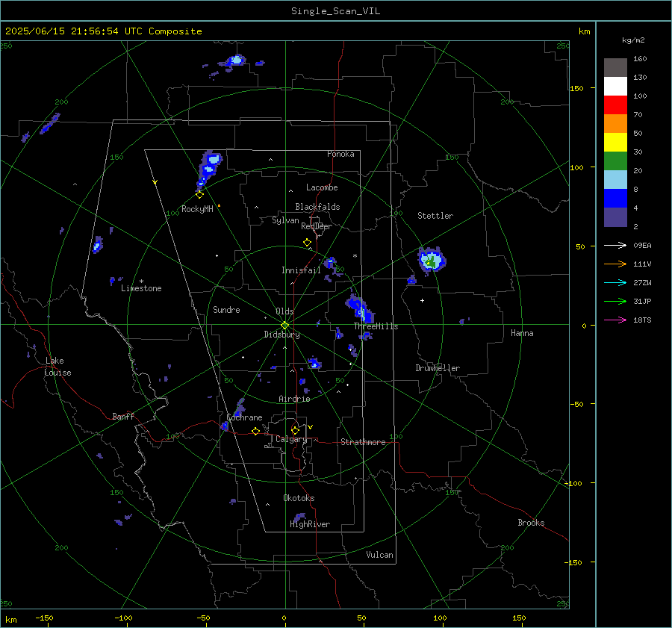This screenshot has height=628, width=672.
Task: Click the Innisfail label
Action: tap(301, 270)
